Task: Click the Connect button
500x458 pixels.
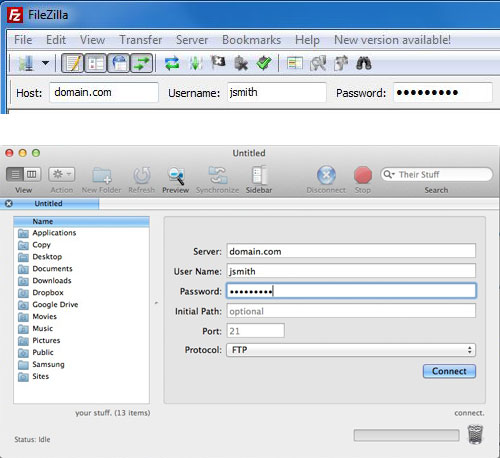Action: pos(449,371)
